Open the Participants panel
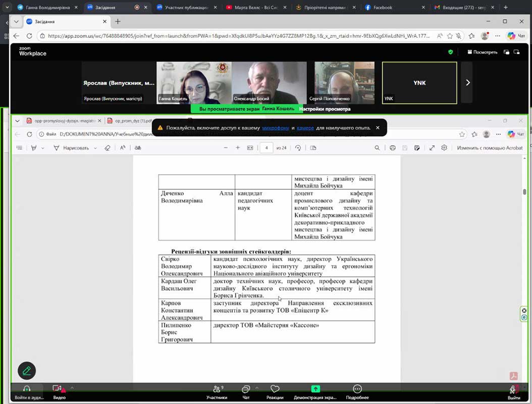Screen dimensions: 532x404 (x=217, y=389)
